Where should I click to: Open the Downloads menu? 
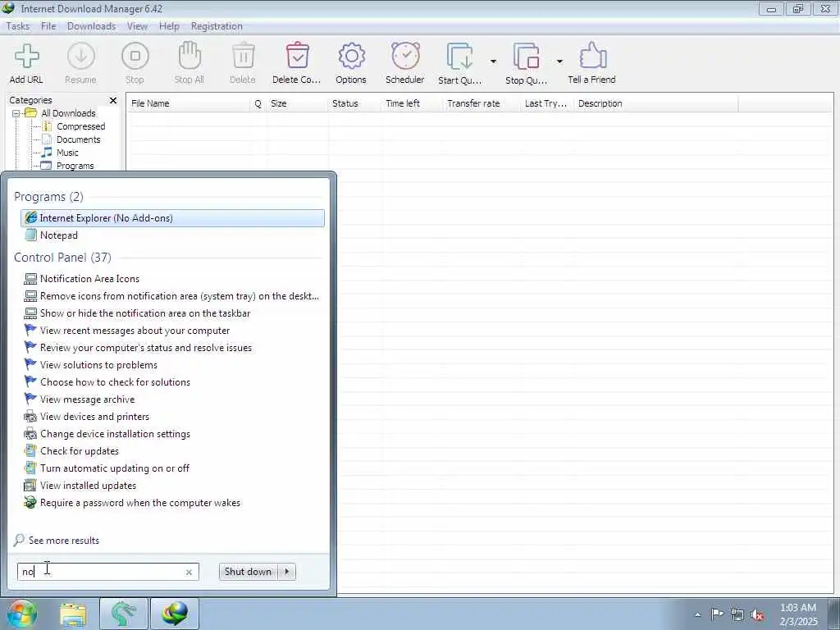(92, 26)
